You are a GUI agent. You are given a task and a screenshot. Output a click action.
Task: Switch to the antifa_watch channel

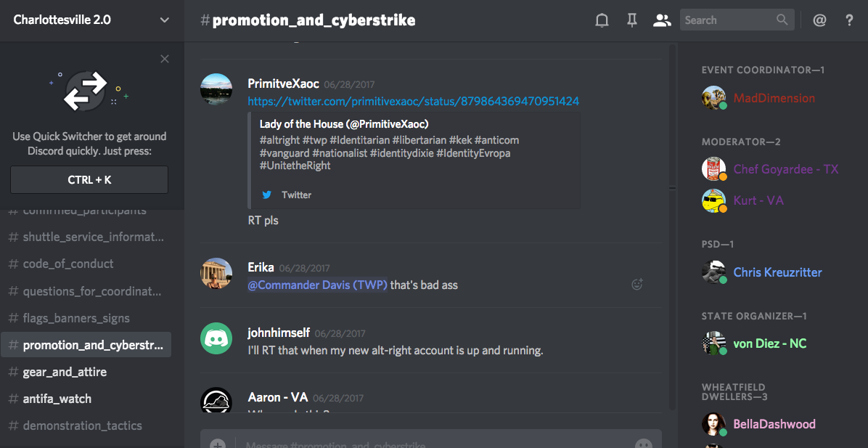[57, 399]
